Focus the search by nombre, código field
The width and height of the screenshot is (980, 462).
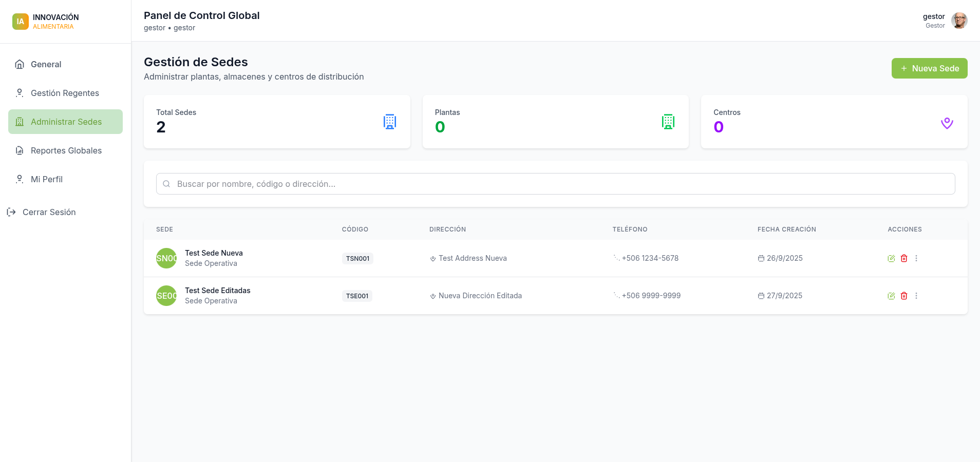click(x=555, y=184)
